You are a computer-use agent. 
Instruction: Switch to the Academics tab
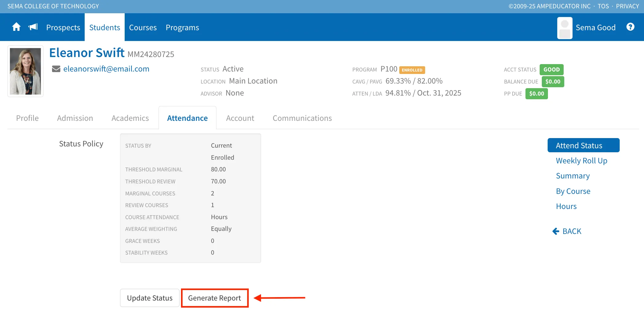[130, 118]
